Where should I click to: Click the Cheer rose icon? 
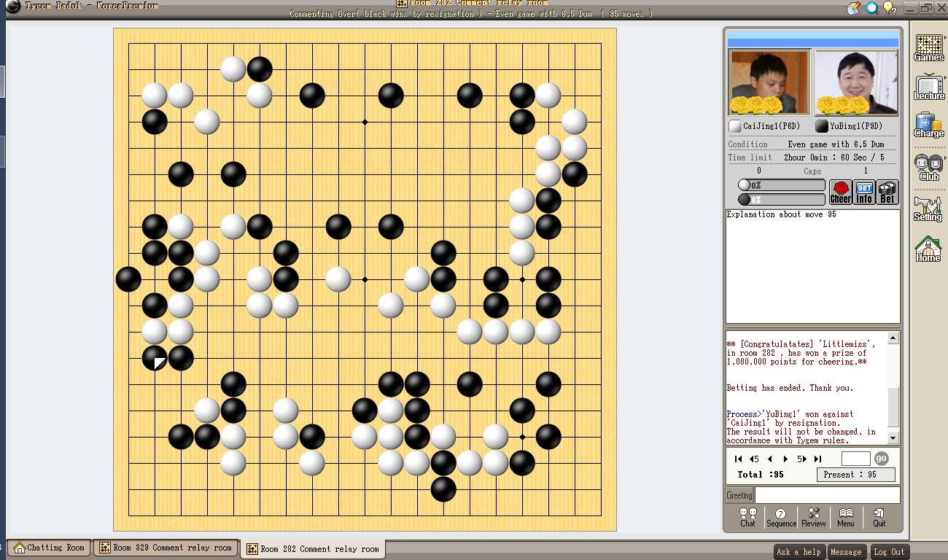[x=840, y=192]
